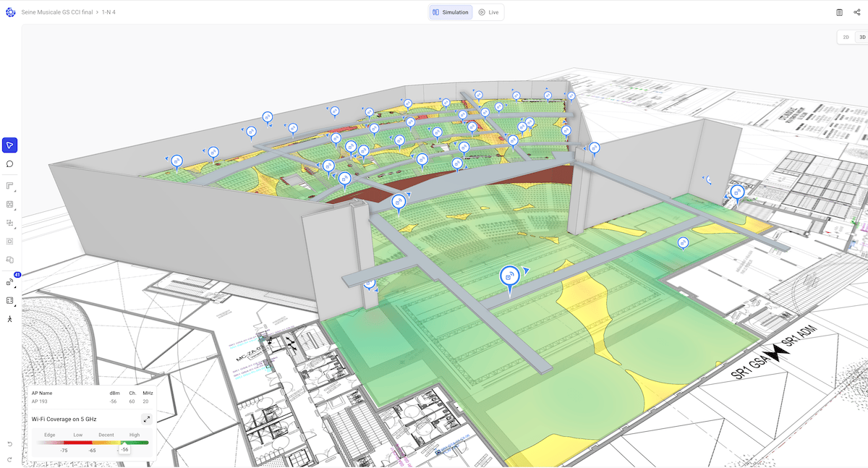This screenshot has height=468, width=868.
Task: Click the Seine Musicale GS CCI final breadcrumb
Action: pyautogui.click(x=56, y=12)
